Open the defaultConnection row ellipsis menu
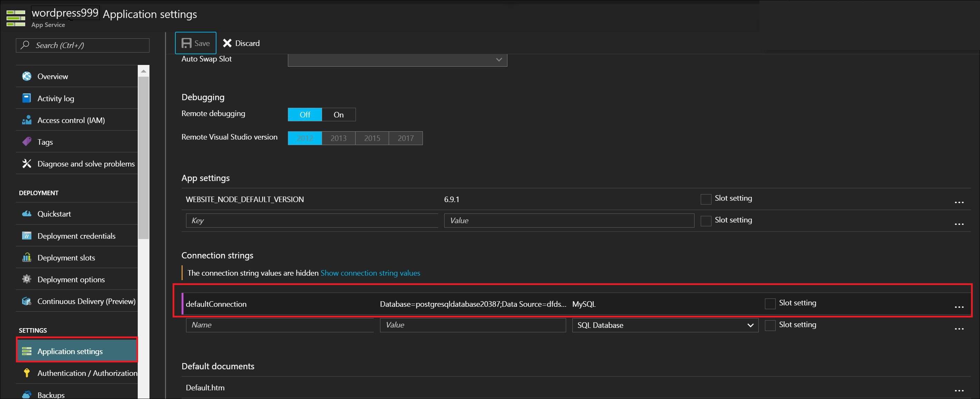Image resolution: width=980 pixels, height=399 pixels. pyautogui.click(x=959, y=306)
